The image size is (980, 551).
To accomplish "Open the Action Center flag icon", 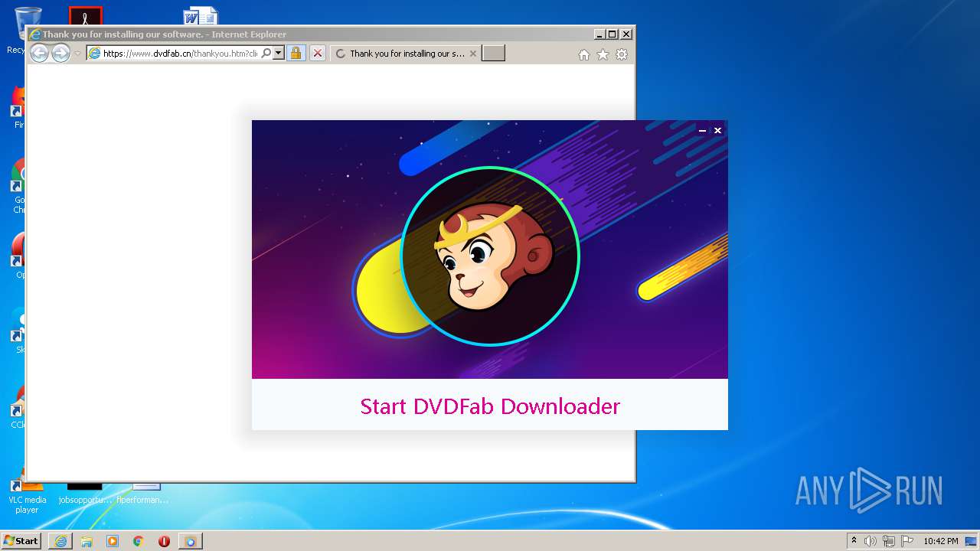I will point(907,541).
